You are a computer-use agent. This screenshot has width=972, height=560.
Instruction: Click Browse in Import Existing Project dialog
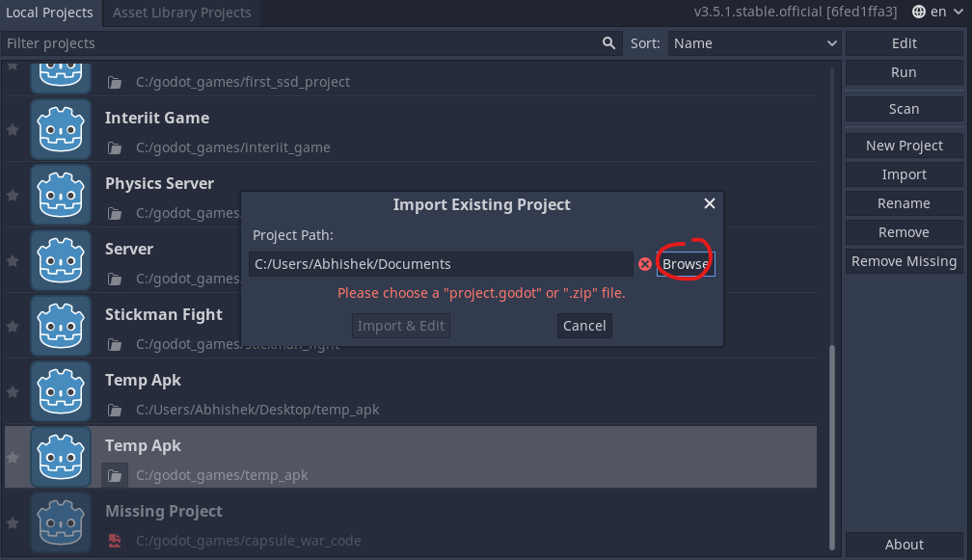tap(686, 264)
